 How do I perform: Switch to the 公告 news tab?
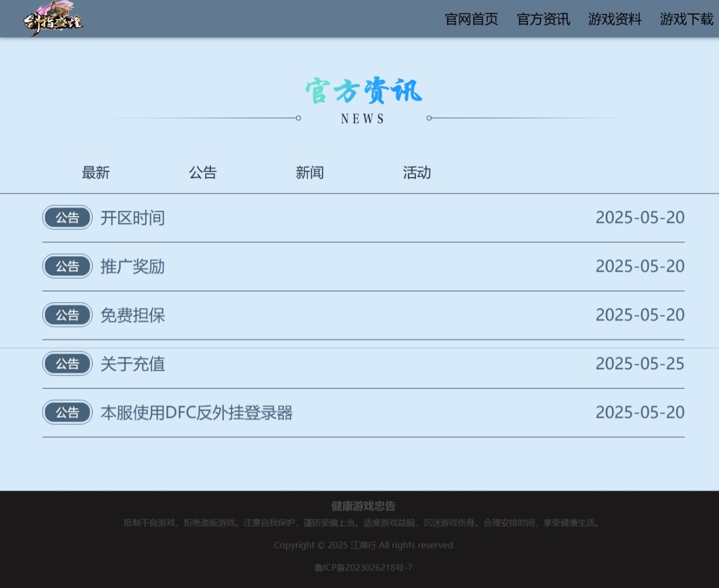[203, 173]
